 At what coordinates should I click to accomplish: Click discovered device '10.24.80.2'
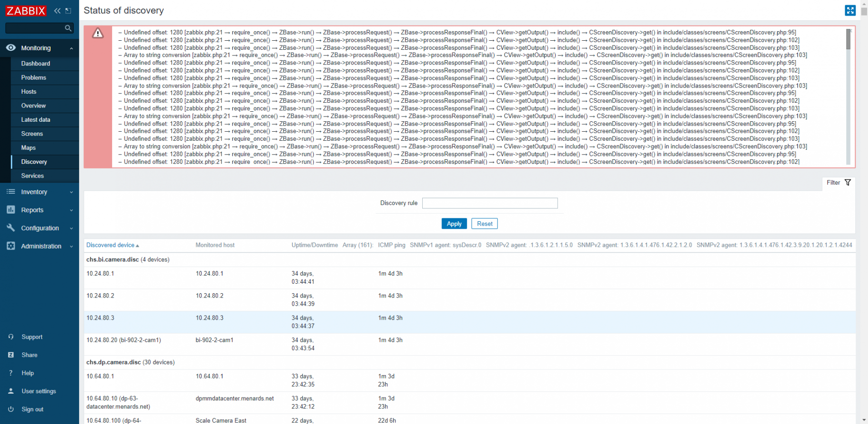click(100, 296)
